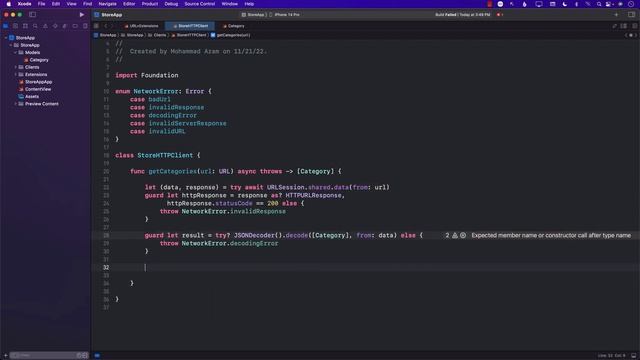Add a new file with navigator plus button
640x360 pixels.
5,356
